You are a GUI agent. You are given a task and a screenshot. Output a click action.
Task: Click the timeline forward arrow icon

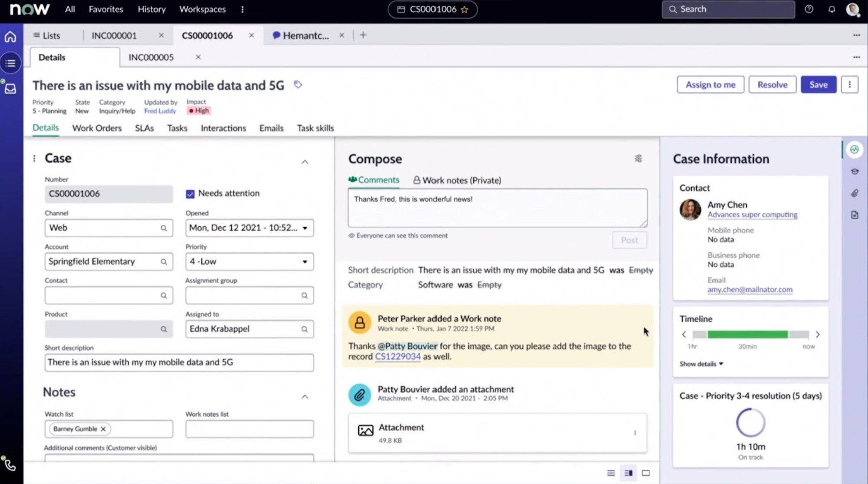click(818, 334)
